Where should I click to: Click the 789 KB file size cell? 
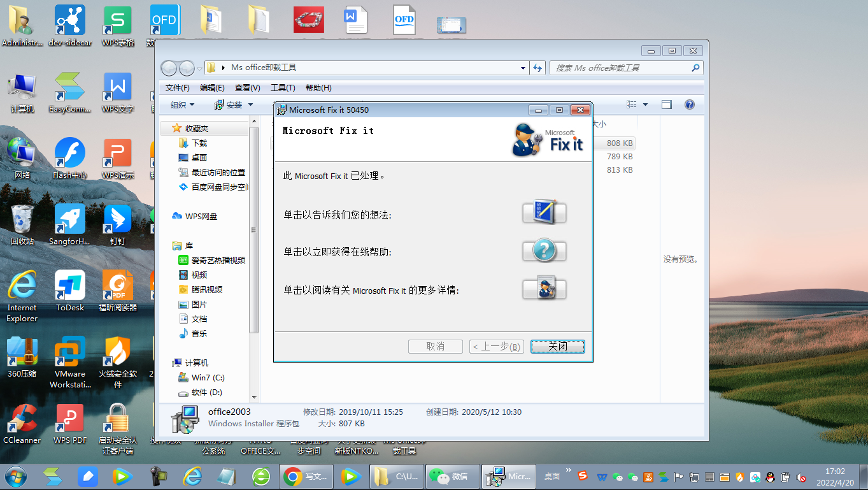coord(620,156)
